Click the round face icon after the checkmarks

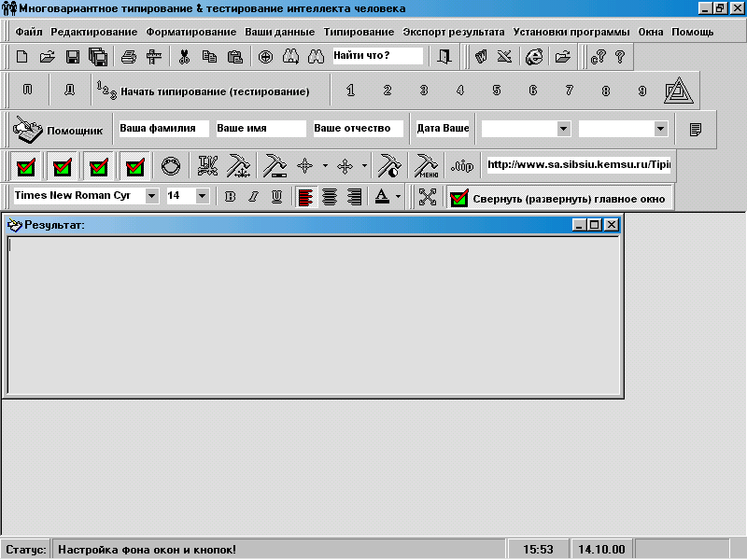coord(171,166)
